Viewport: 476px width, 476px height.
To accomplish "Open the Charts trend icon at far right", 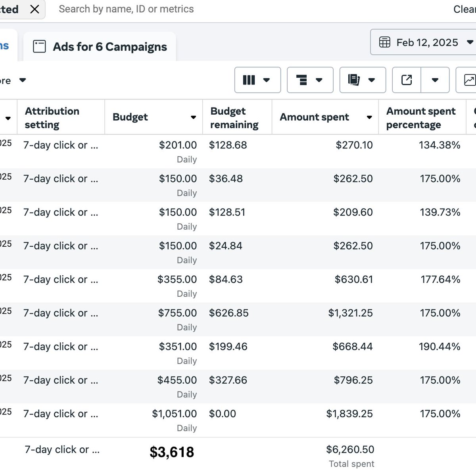I will (x=470, y=80).
